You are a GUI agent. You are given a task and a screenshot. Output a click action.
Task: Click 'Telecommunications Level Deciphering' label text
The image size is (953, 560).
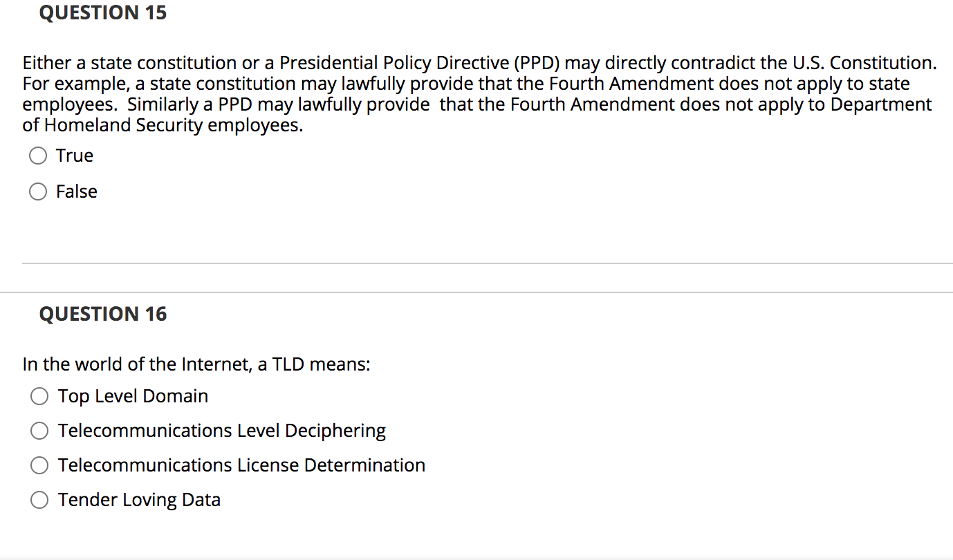click(x=222, y=431)
